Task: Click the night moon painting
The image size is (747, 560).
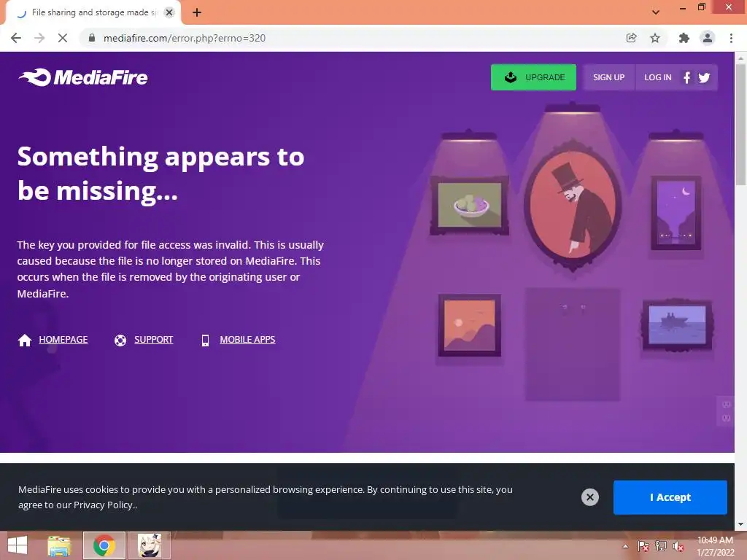Action: tap(676, 214)
